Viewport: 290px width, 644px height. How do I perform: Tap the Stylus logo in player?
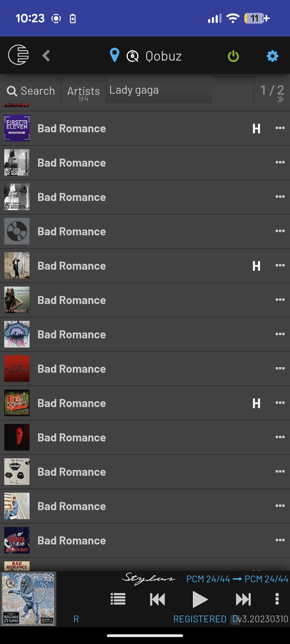coord(148,579)
